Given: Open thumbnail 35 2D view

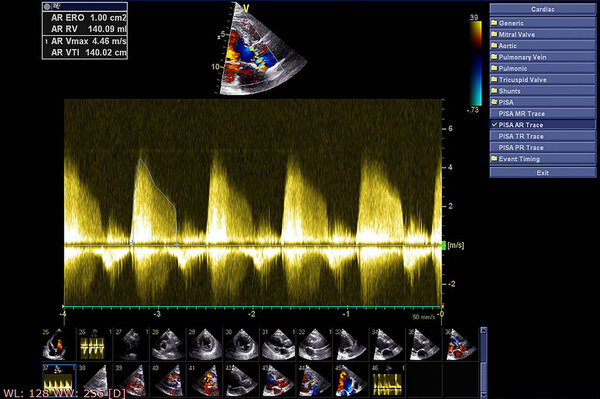Looking at the screenshot, I should (x=425, y=344).
